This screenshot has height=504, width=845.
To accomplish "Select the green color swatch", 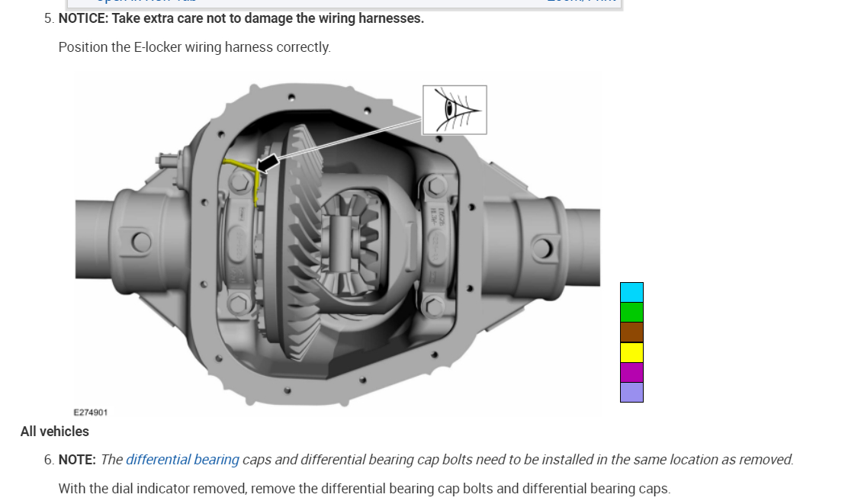I will pos(631,312).
